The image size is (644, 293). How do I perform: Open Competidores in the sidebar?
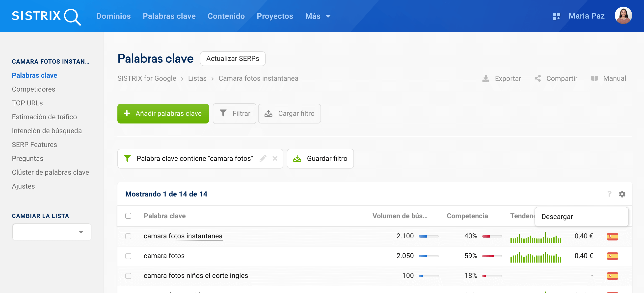[33, 89]
